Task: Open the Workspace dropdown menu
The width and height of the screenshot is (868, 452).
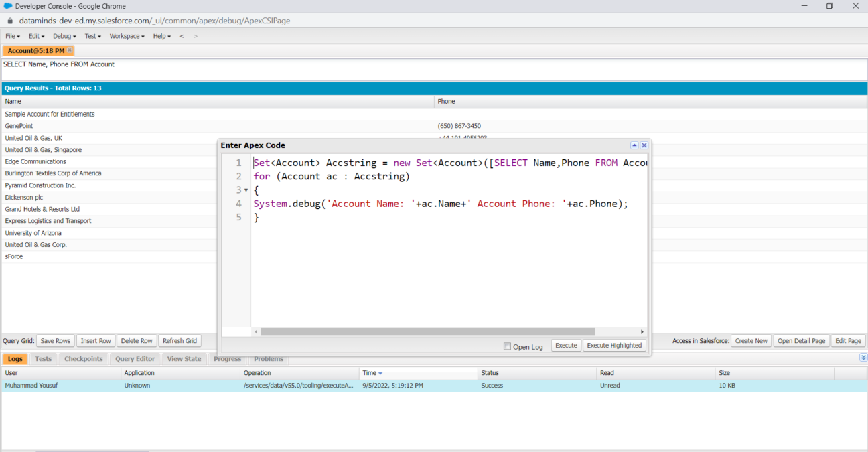Action: pyautogui.click(x=126, y=36)
